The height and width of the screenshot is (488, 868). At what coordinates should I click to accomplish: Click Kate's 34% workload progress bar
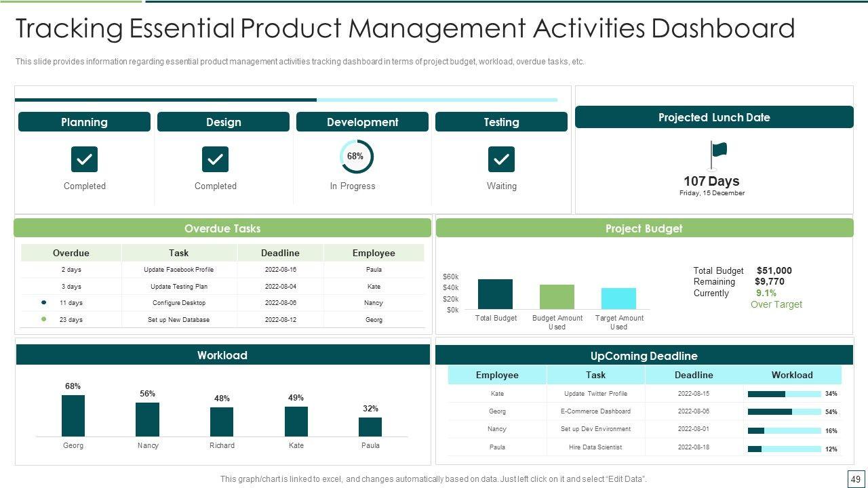click(x=784, y=394)
